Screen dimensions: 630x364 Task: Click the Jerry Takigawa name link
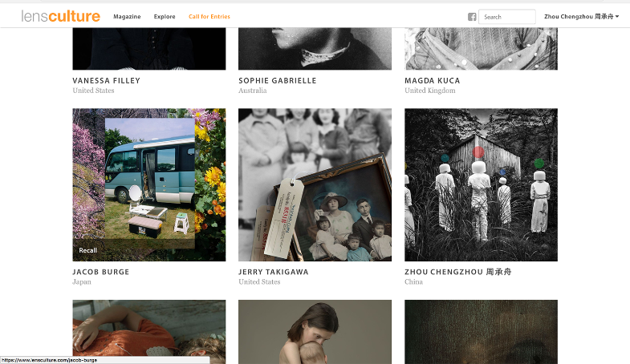[x=273, y=273]
